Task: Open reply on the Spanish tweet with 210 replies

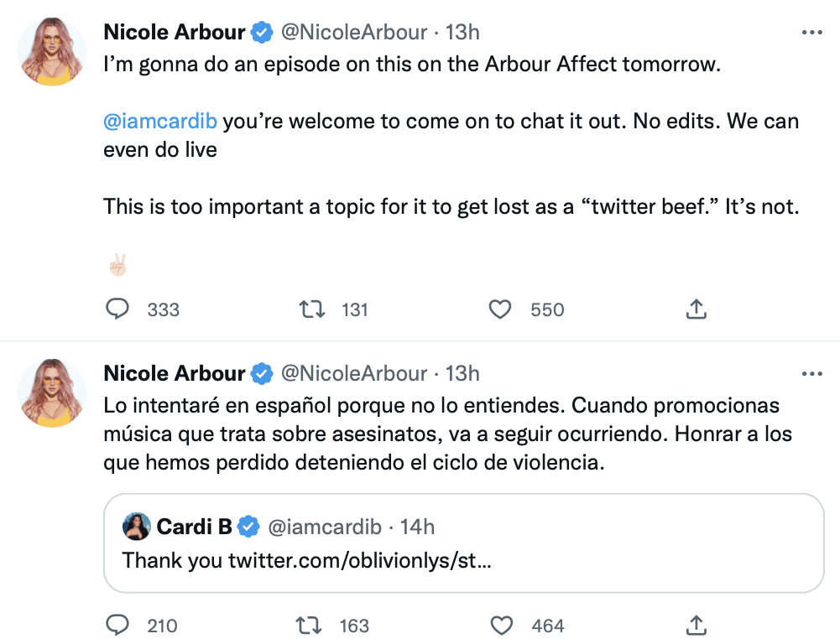Action: pyautogui.click(x=117, y=625)
